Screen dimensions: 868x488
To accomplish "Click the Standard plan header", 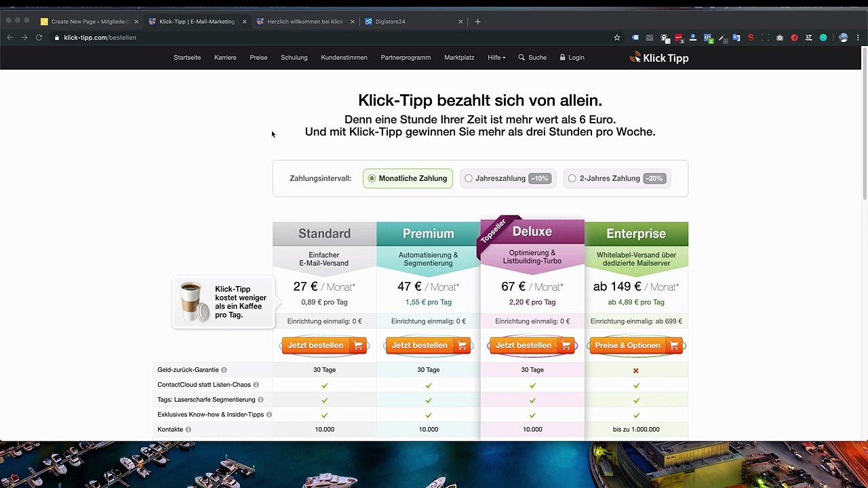I will pyautogui.click(x=324, y=234).
